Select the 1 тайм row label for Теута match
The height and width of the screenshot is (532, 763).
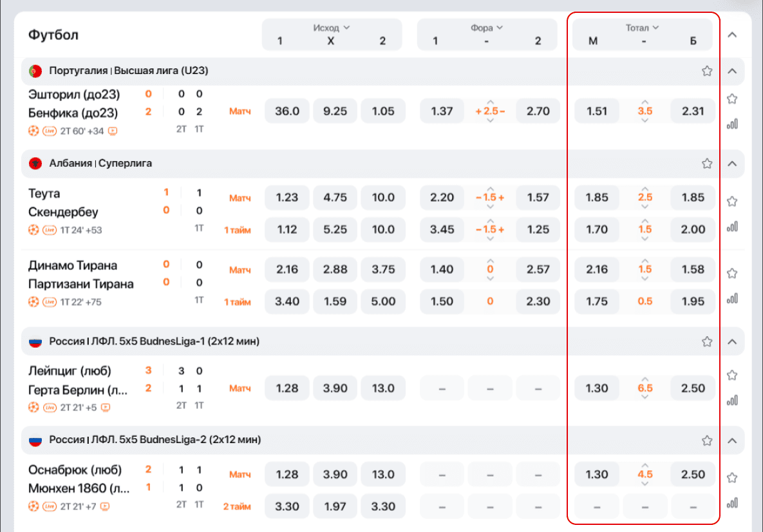click(237, 230)
